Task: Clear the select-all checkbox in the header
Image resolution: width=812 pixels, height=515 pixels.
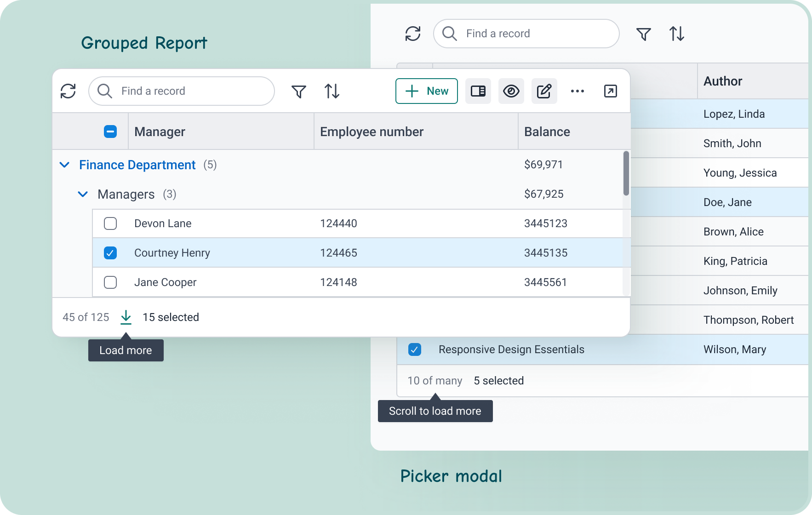Action: click(110, 132)
